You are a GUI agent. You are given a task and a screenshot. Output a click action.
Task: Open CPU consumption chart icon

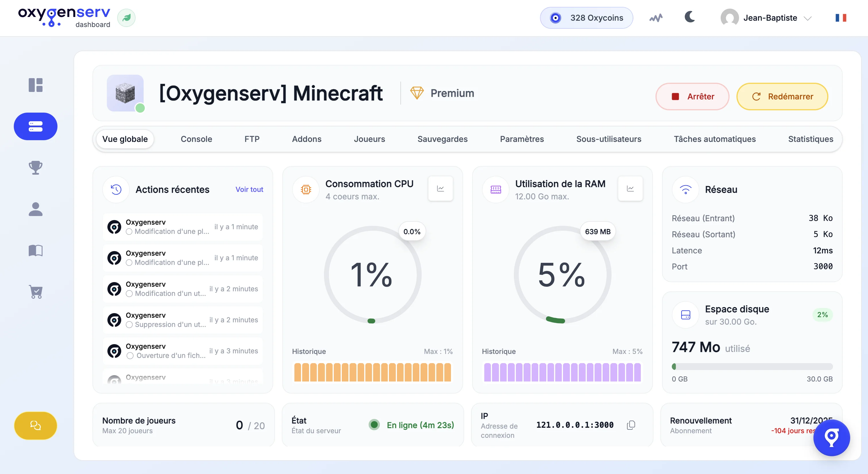tap(440, 189)
